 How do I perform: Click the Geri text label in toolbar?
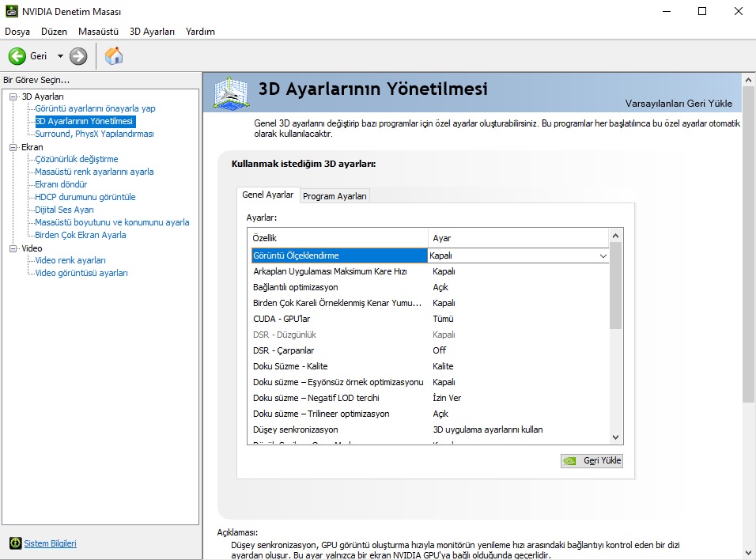(39, 56)
